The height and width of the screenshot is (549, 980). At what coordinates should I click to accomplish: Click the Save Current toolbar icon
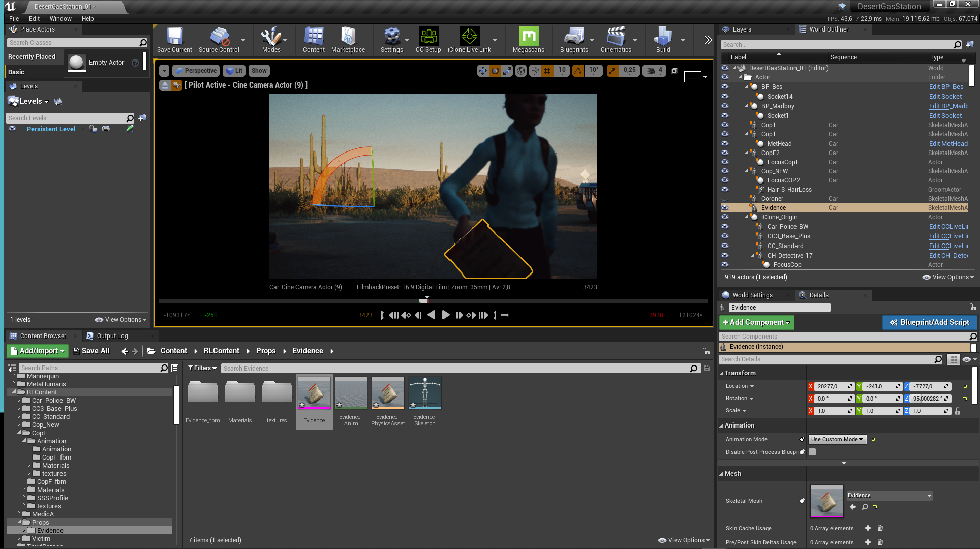pyautogui.click(x=174, y=40)
